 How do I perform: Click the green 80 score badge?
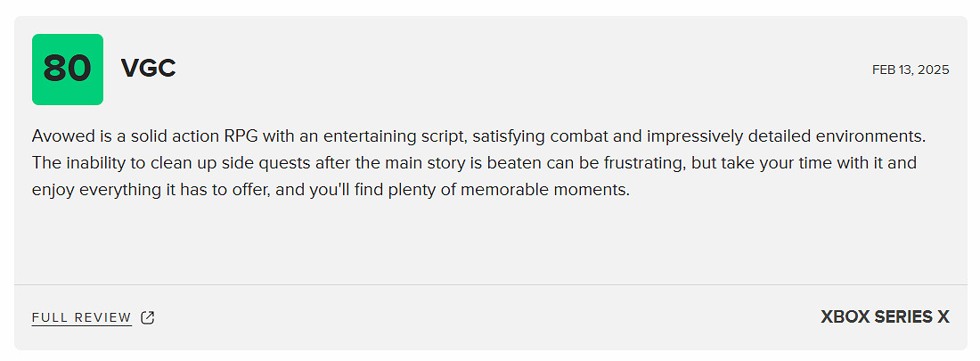pyautogui.click(x=68, y=70)
